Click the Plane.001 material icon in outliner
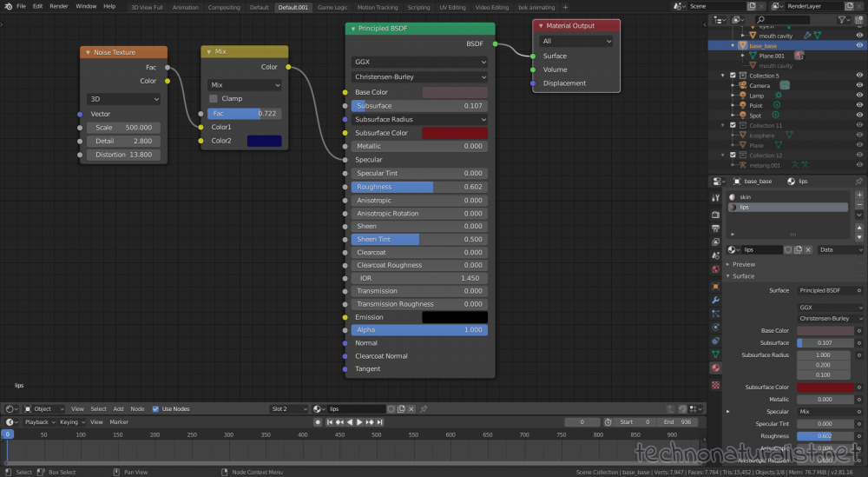This screenshot has width=868, height=477. [799, 56]
